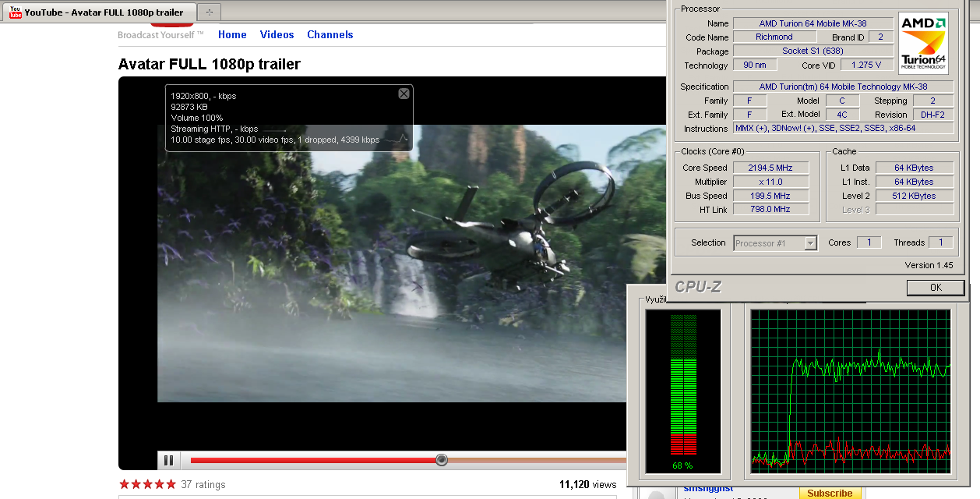Select the Multiplier value 'x 11.0'
The height and width of the screenshot is (499, 980).
point(770,182)
